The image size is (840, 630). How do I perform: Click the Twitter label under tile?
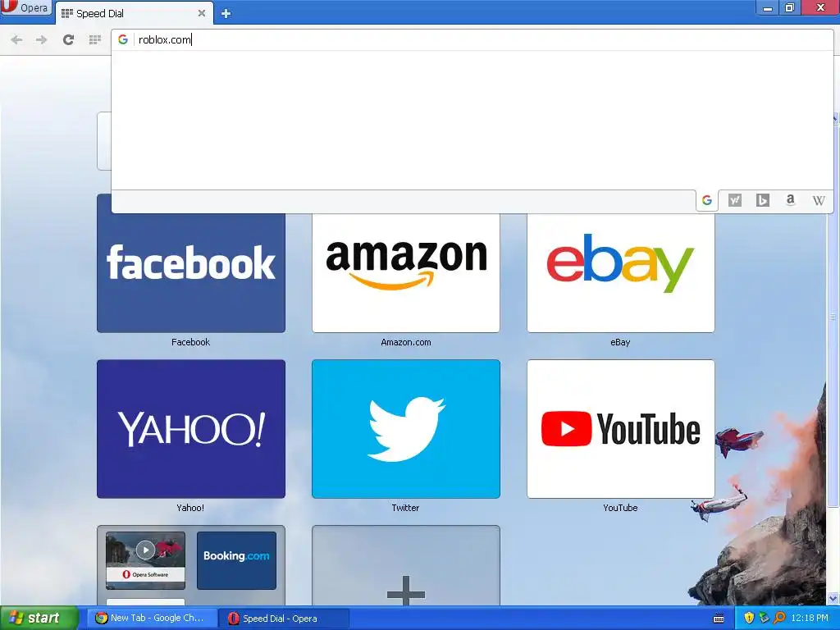[x=405, y=507]
